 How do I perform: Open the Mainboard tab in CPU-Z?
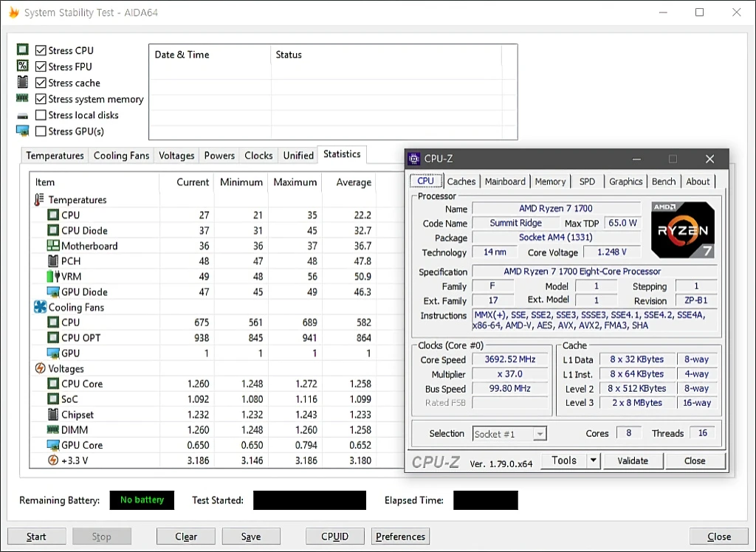(x=505, y=182)
